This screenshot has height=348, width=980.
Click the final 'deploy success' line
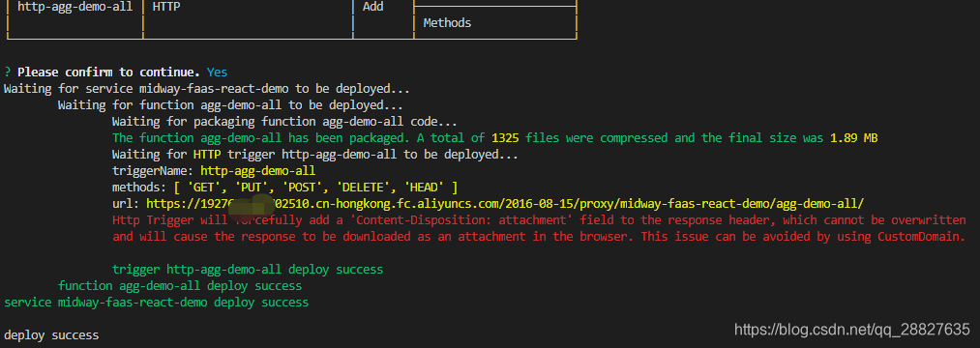(51, 334)
